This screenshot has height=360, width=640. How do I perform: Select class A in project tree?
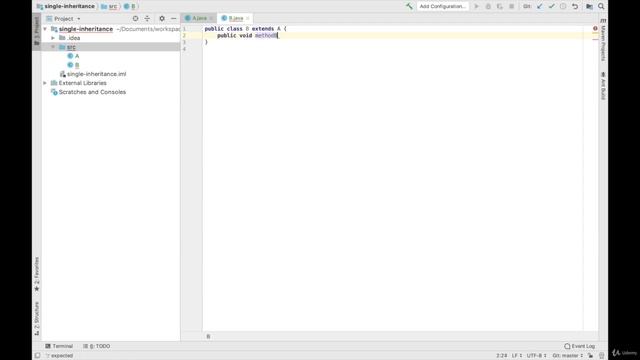point(77,56)
